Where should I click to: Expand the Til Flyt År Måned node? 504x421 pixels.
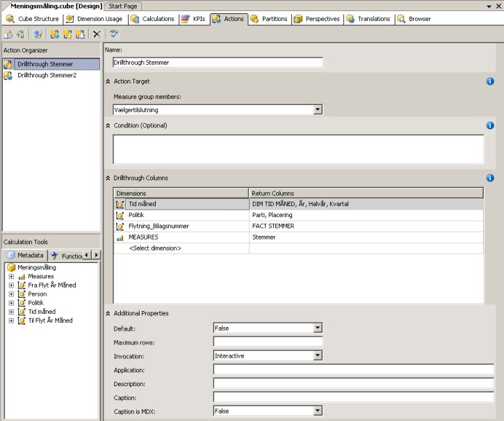pos(11,321)
